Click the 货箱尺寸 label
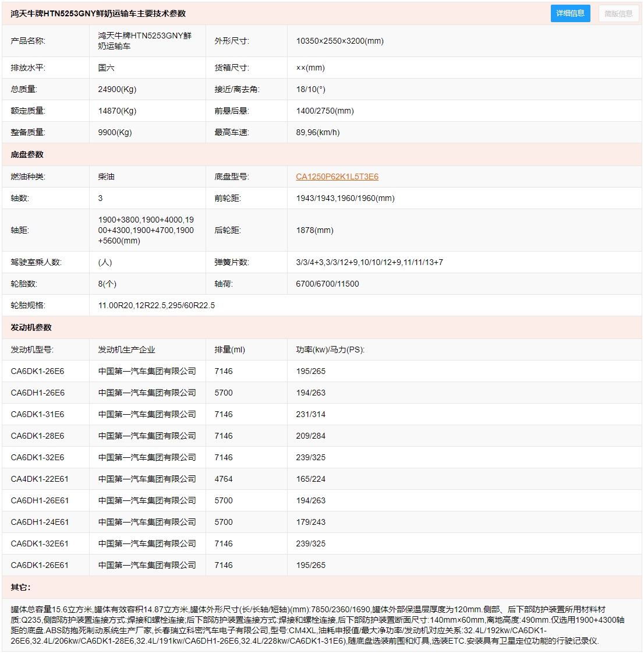644x653 pixels. [232, 68]
